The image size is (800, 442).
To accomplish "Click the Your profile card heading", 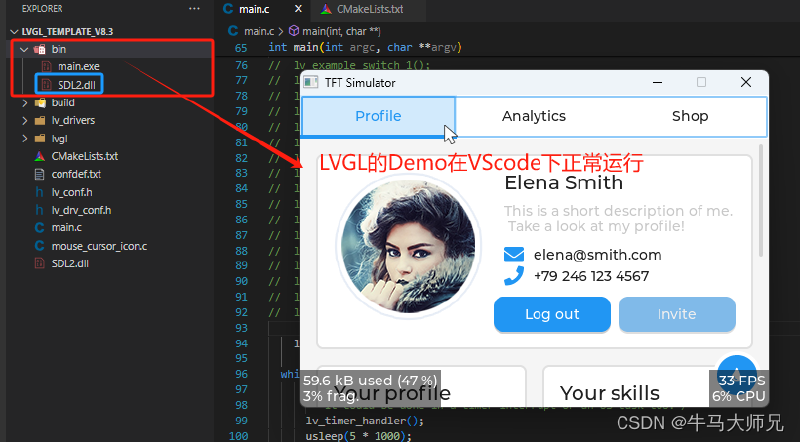I will pos(392,394).
